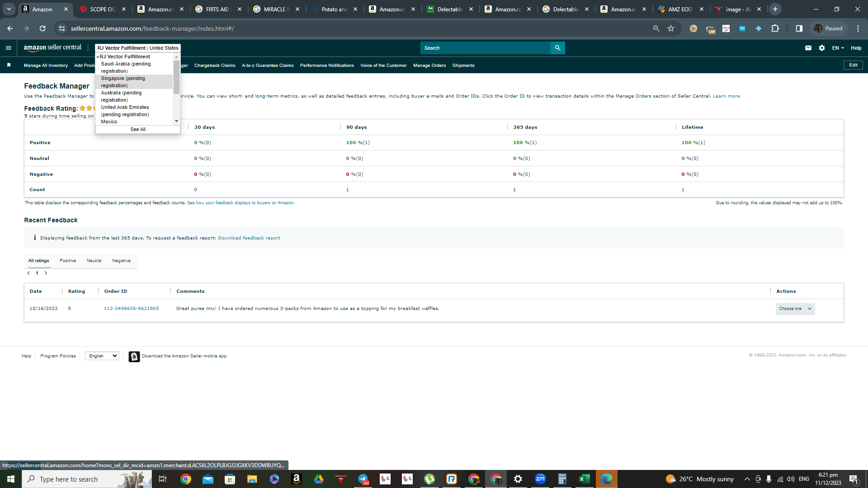Click the info icon in Recent Feedback

click(35, 238)
